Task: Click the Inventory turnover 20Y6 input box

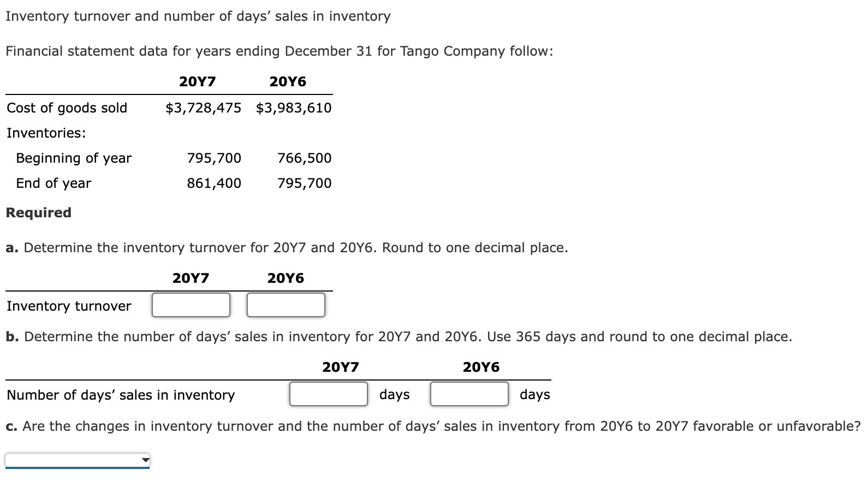Action: [x=285, y=305]
